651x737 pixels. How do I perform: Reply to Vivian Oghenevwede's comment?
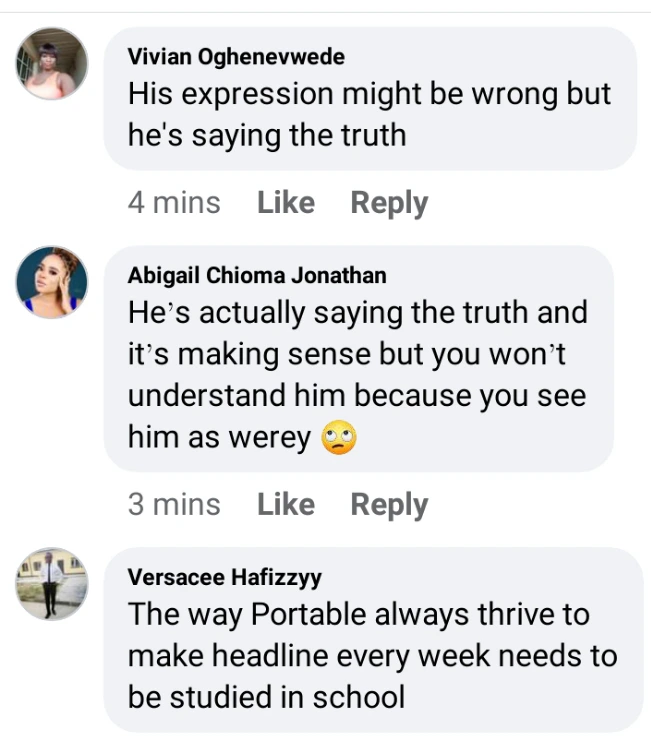389,202
